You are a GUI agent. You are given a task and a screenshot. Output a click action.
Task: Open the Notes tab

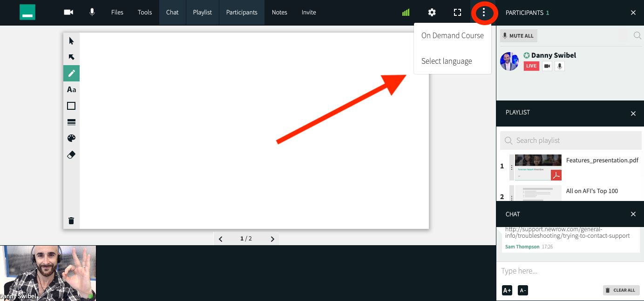pos(279,13)
